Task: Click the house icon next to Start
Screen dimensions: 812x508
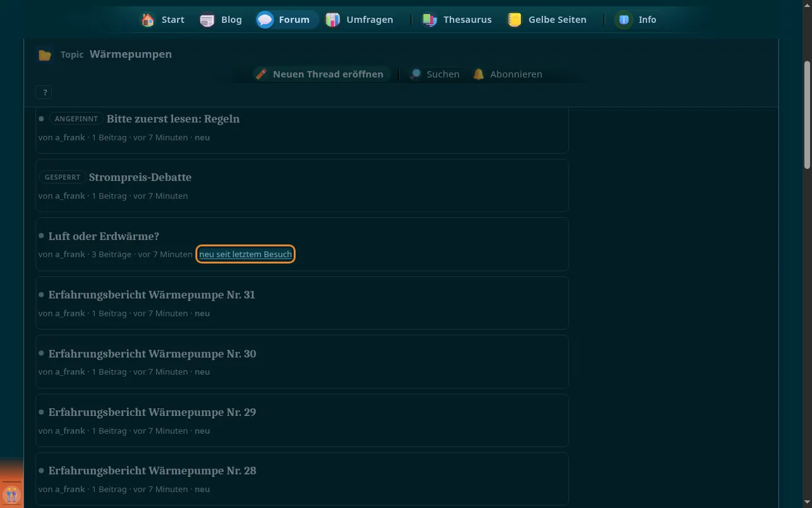Action: 148,20
